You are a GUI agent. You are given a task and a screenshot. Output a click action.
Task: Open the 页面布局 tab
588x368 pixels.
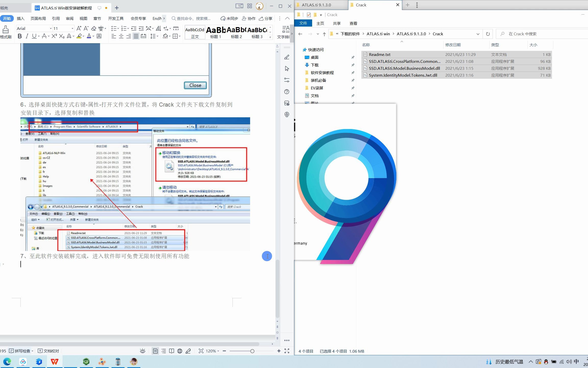click(x=38, y=18)
